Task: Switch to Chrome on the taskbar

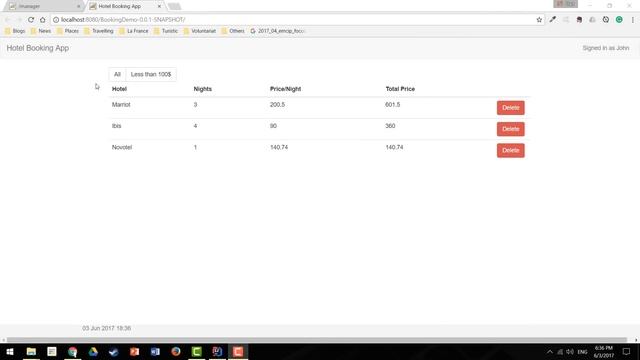Action: pyautogui.click(x=73, y=351)
